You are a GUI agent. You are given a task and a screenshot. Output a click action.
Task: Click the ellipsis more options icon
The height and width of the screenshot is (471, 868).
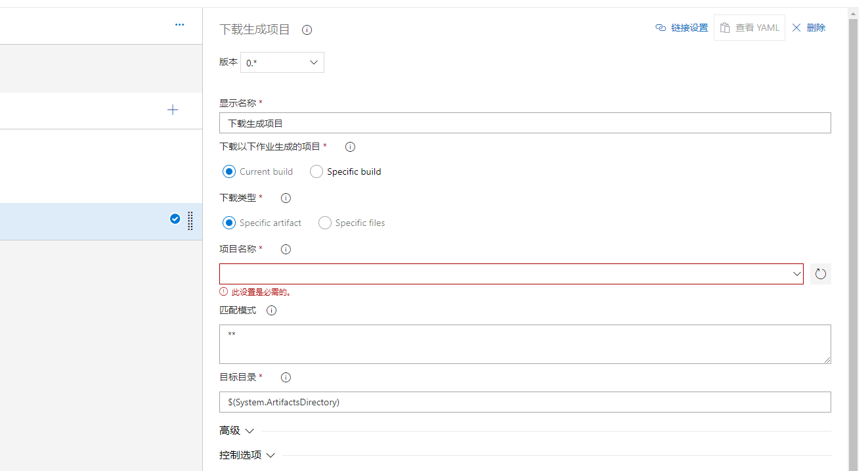(179, 25)
